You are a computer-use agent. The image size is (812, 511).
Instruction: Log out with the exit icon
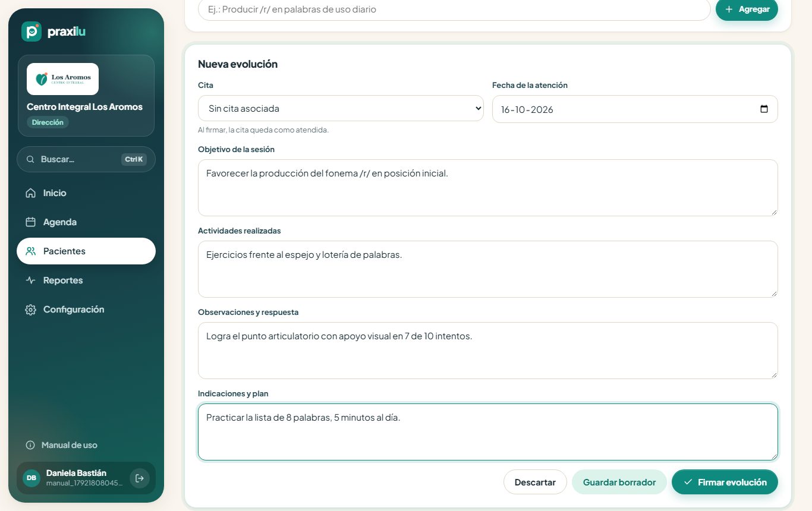tap(140, 478)
